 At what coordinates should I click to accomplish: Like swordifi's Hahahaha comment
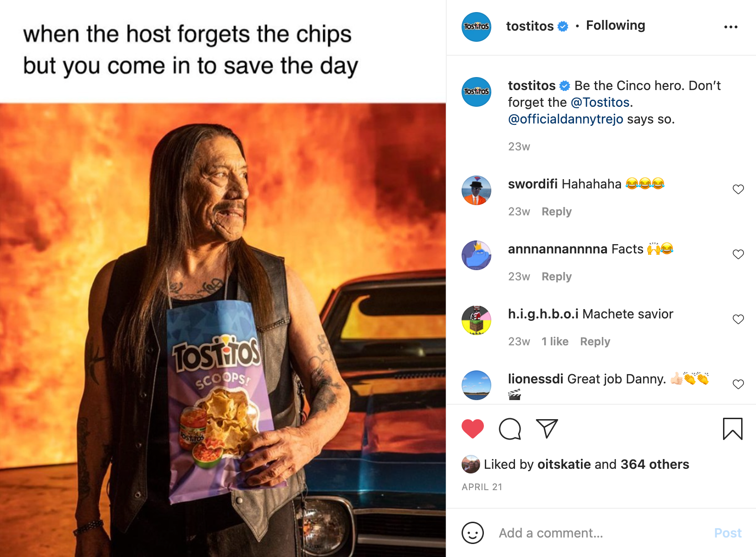tap(738, 189)
